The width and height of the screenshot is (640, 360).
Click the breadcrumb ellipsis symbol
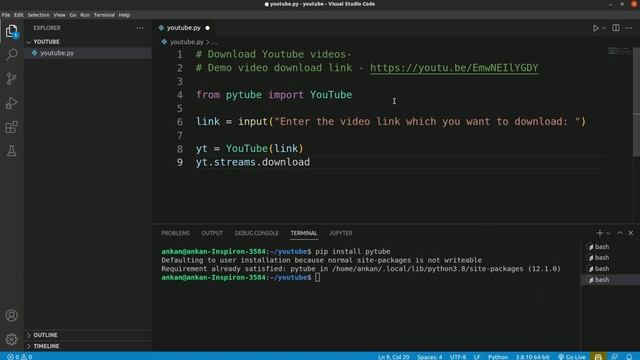click(215, 42)
